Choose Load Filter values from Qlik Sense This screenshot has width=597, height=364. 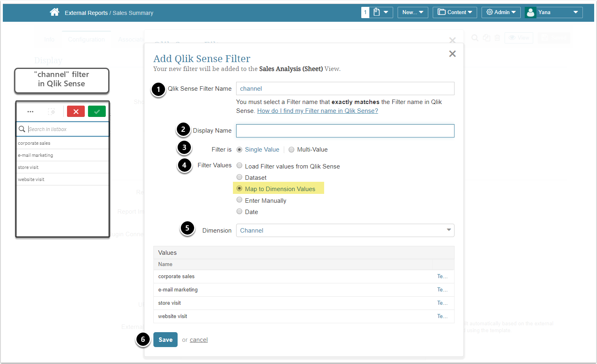tap(239, 166)
